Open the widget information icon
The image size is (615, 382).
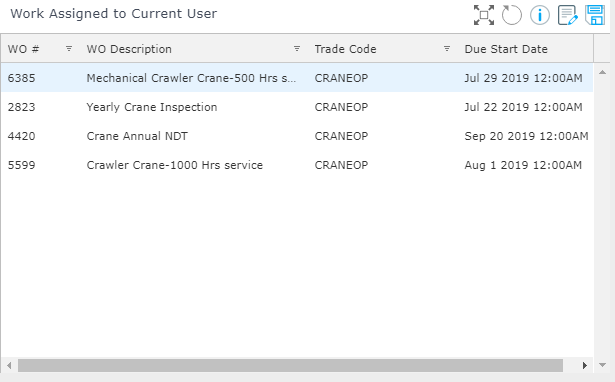point(540,15)
